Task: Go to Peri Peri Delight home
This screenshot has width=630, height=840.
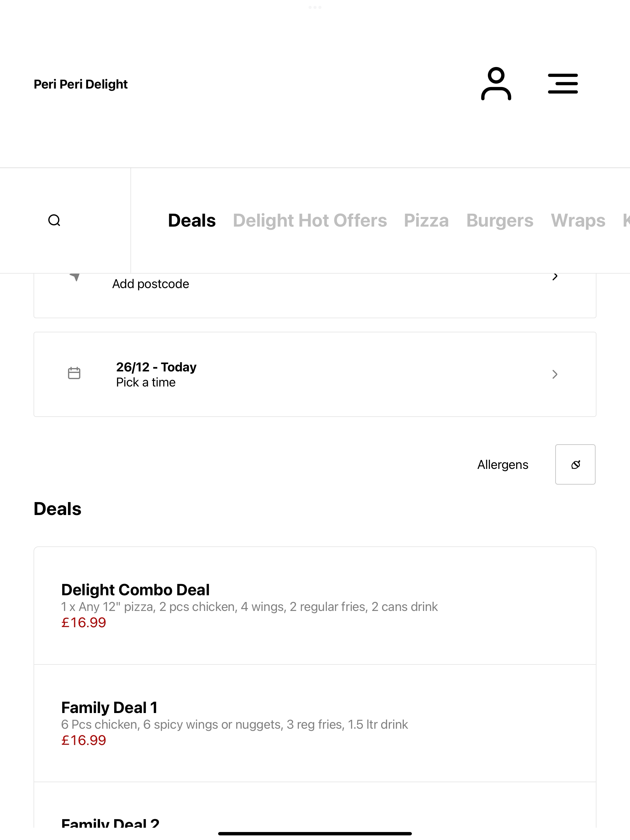Action: (x=81, y=84)
